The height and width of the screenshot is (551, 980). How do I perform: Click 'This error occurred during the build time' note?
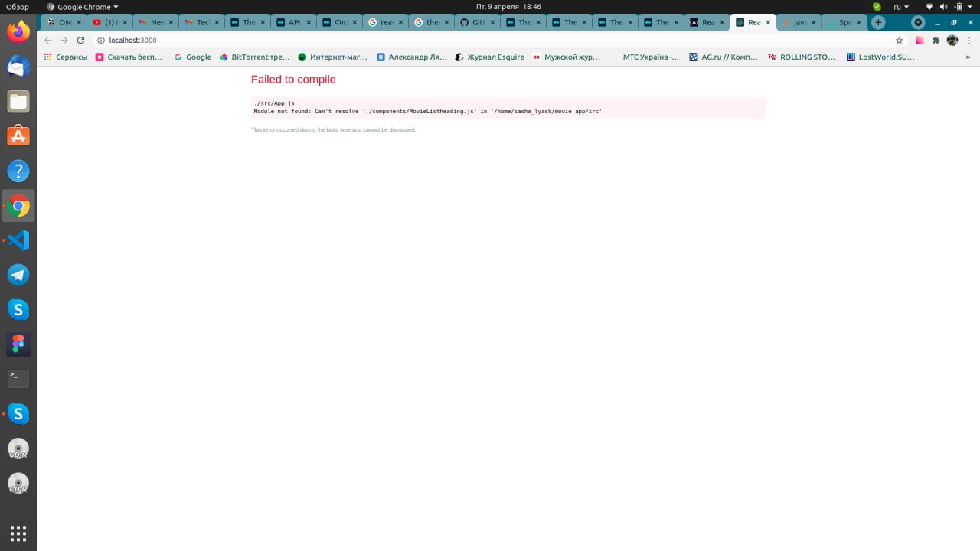(x=333, y=130)
